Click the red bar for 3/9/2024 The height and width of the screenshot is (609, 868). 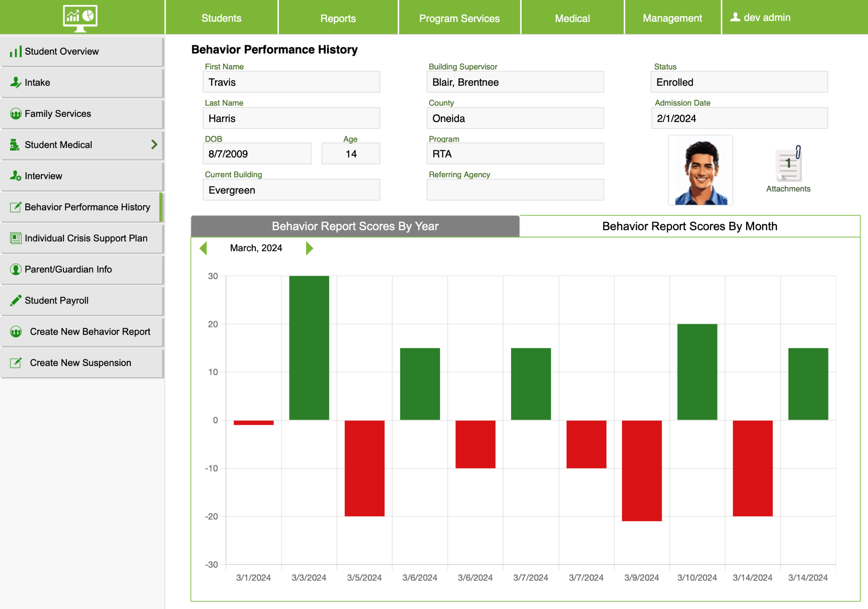point(642,471)
